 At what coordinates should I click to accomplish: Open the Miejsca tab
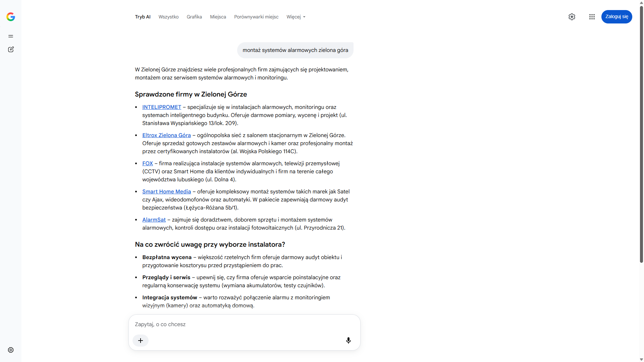click(x=218, y=17)
